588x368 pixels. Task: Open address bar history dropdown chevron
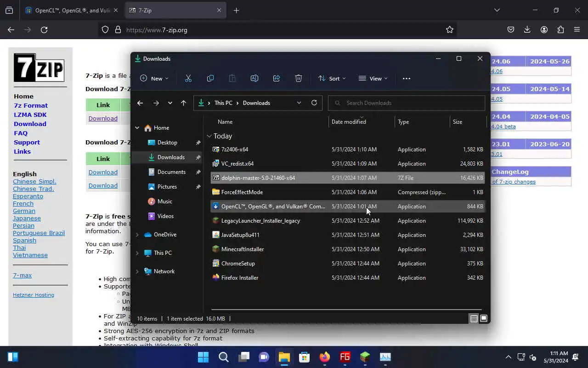pyautogui.click(x=299, y=103)
